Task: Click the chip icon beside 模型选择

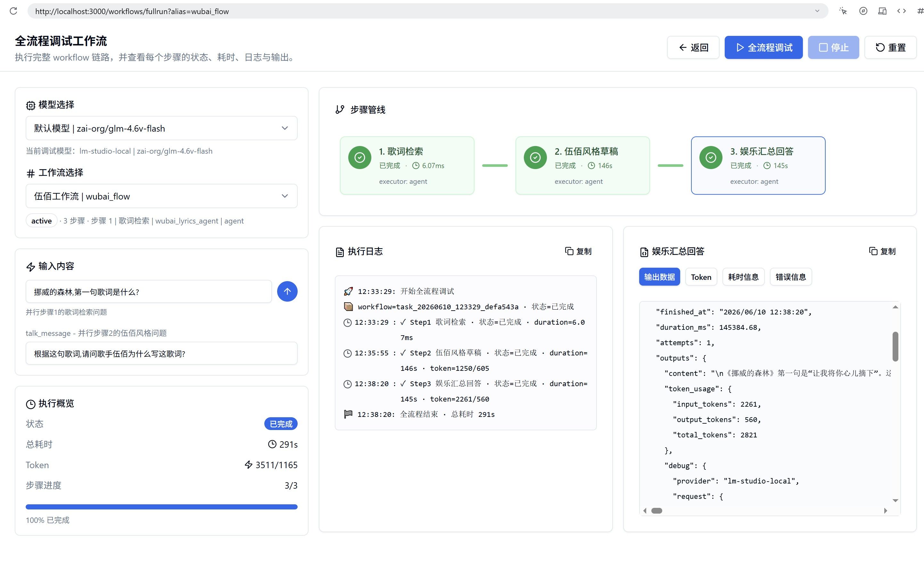Action: (x=30, y=105)
